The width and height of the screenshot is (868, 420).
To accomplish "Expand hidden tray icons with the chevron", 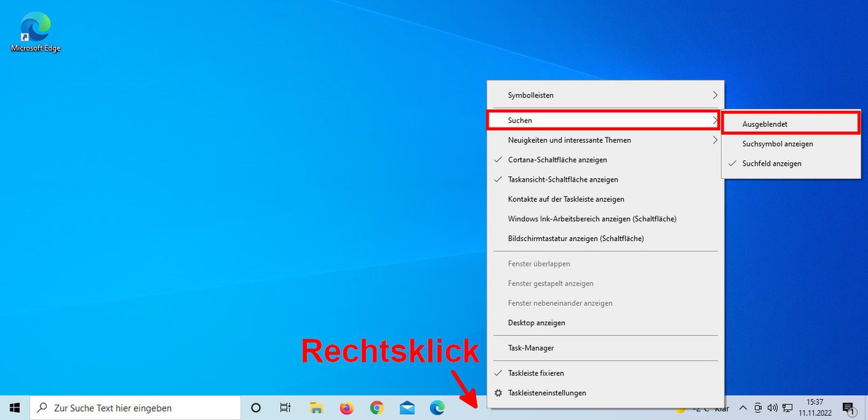I will pos(743,407).
